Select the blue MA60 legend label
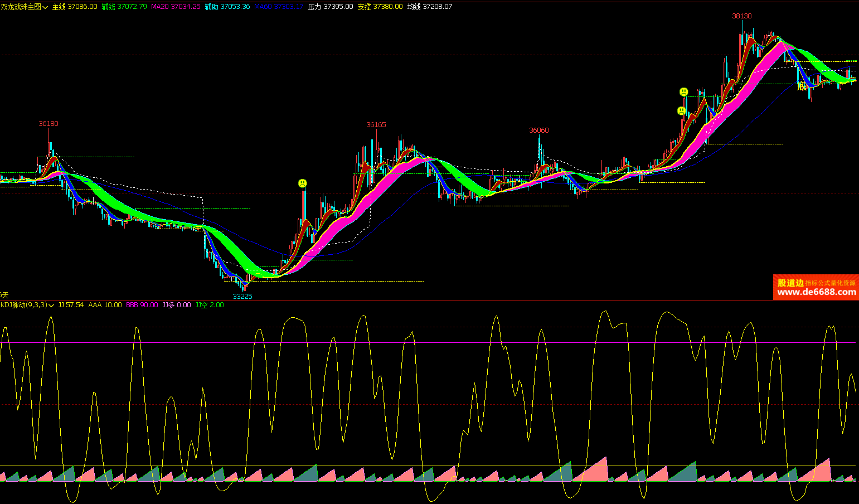859x504 pixels. [x=279, y=7]
